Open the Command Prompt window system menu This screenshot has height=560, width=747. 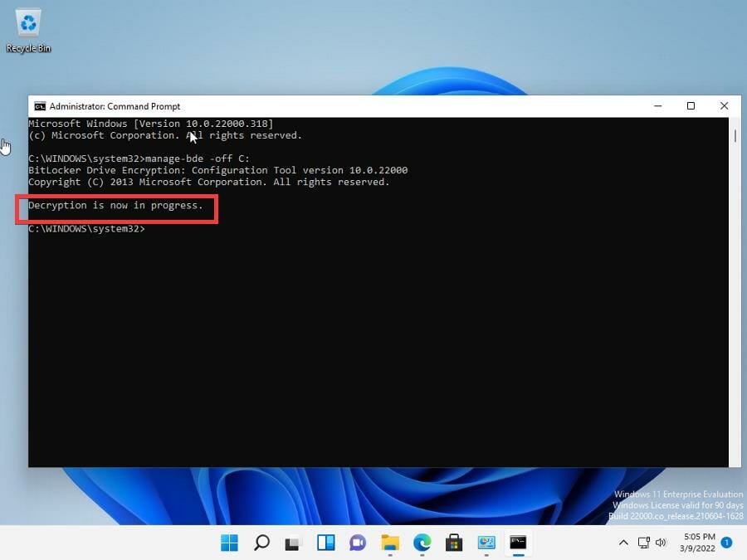pos(39,106)
